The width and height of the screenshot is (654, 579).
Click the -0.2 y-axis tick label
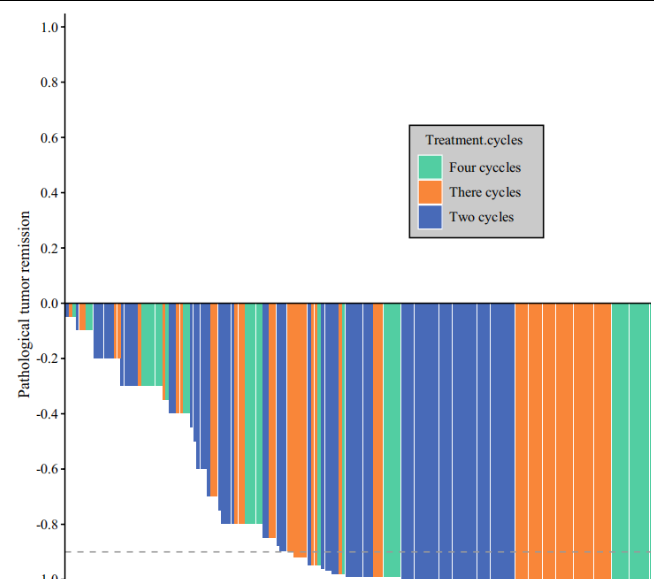(x=47, y=358)
